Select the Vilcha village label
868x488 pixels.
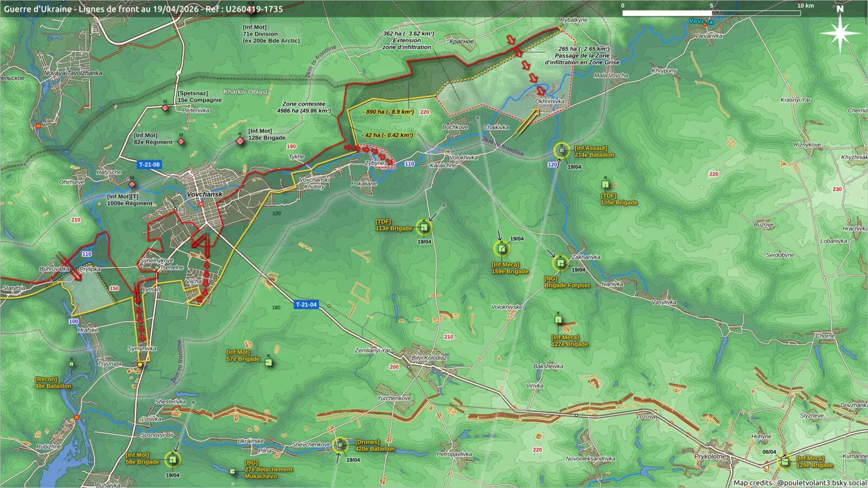(194, 281)
